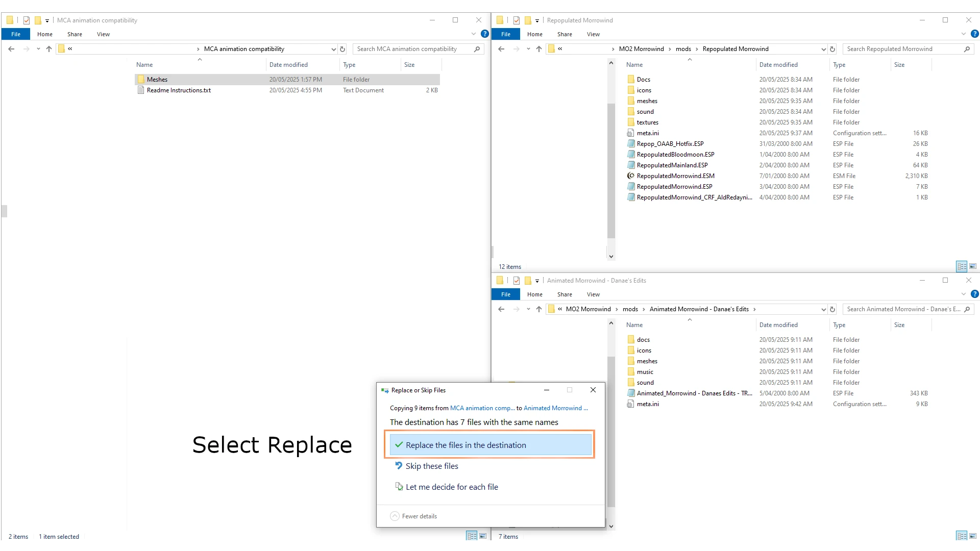Select meta.ini in Repopulated Morrowind window
Image resolution: width=980 pixels, height=551 pixels.
pos(648,133)
